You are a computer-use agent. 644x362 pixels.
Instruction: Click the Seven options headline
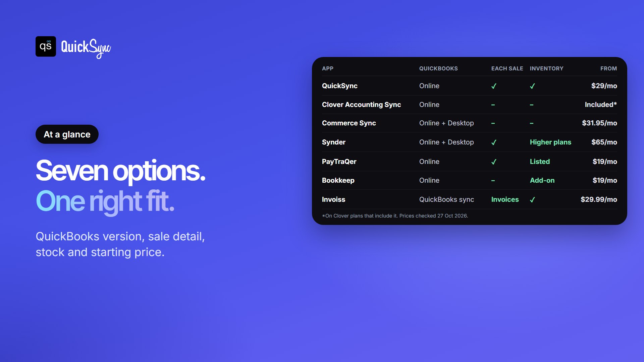[120, 171]
